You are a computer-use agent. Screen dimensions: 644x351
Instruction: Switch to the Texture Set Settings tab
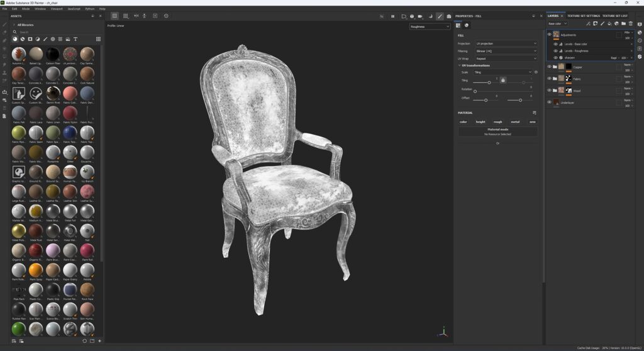[583, 16]
